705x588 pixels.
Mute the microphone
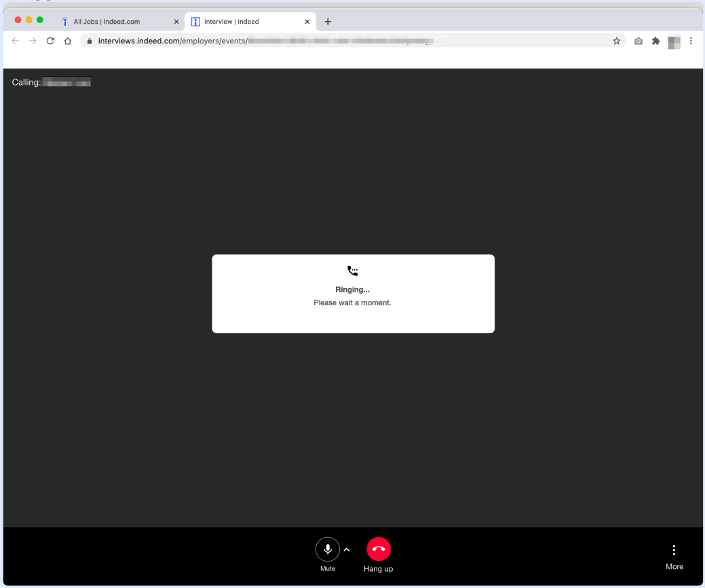[328, 549]
